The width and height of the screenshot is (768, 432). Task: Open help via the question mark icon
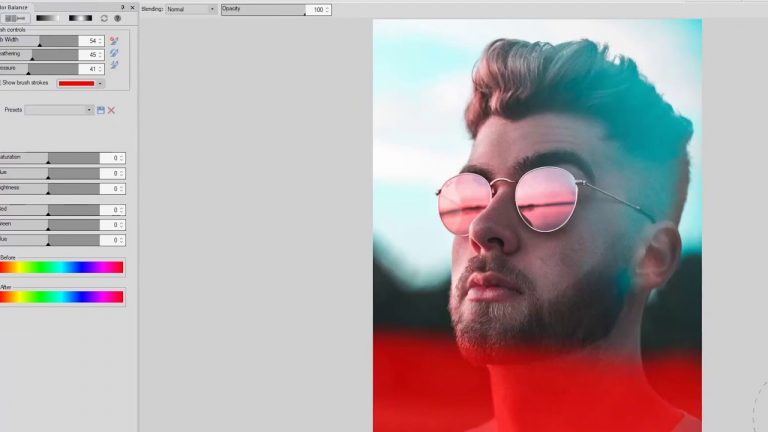pyautogui.click(x=118, y=18)
